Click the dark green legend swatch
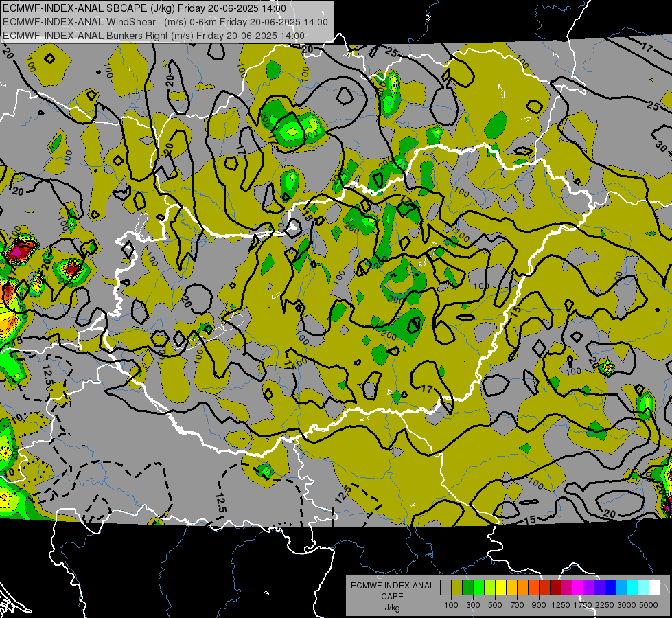Viewport: 672px width, 618px height. 467,588
